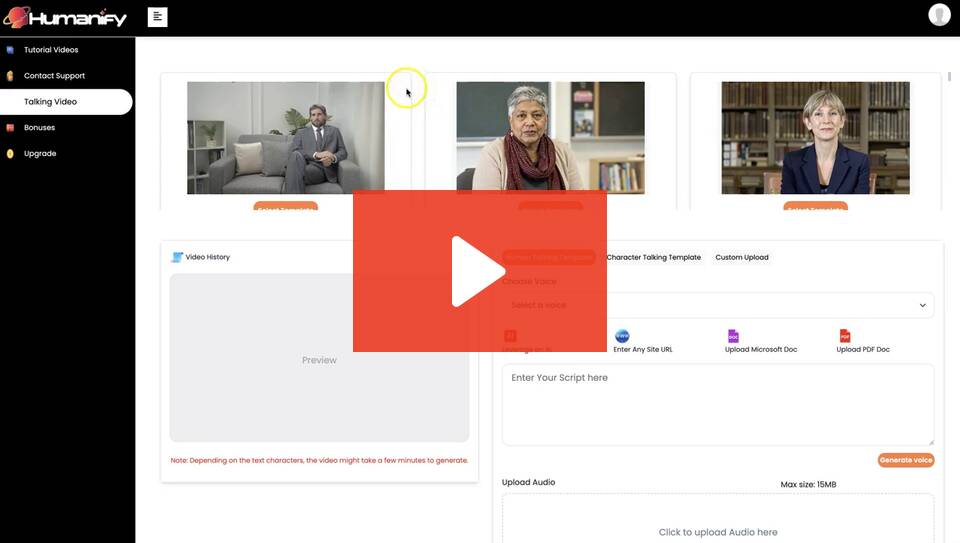Open the user profile avatar

[x=939, y=15]
